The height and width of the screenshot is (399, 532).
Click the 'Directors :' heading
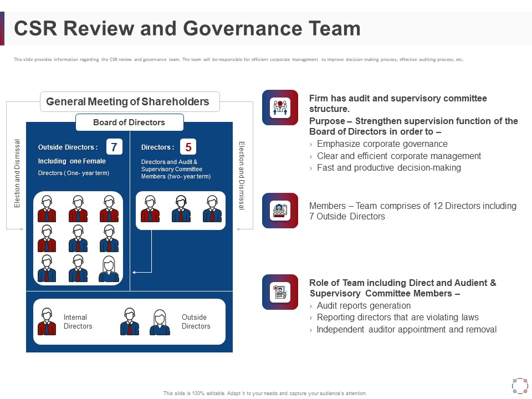(x=158, y=147)
